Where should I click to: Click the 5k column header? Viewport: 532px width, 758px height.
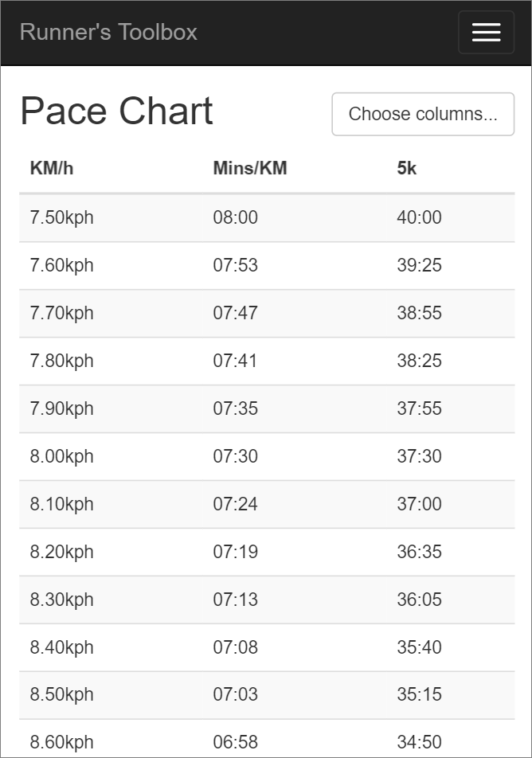407,169
